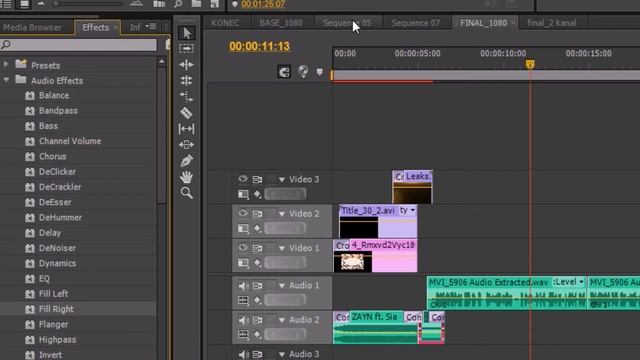Add an unnumbered timeline marker

(x=320, y=72)
